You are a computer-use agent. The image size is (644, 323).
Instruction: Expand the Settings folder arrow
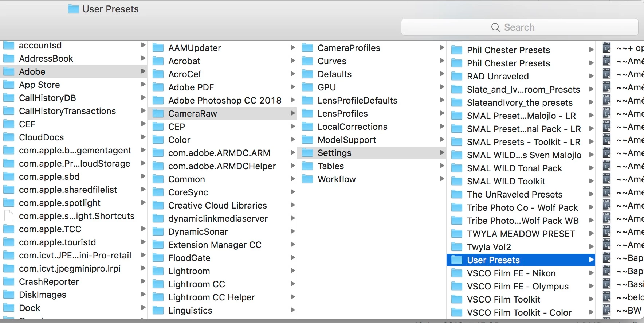click(442, 153)
